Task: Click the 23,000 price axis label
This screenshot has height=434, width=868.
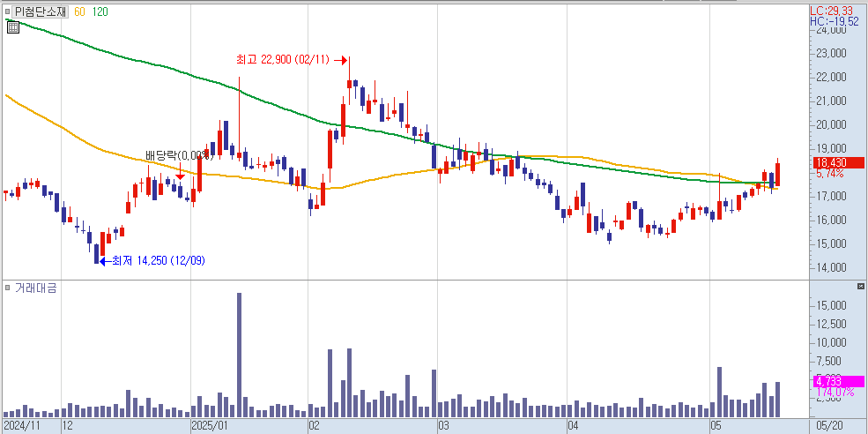Action: [831, 53]
